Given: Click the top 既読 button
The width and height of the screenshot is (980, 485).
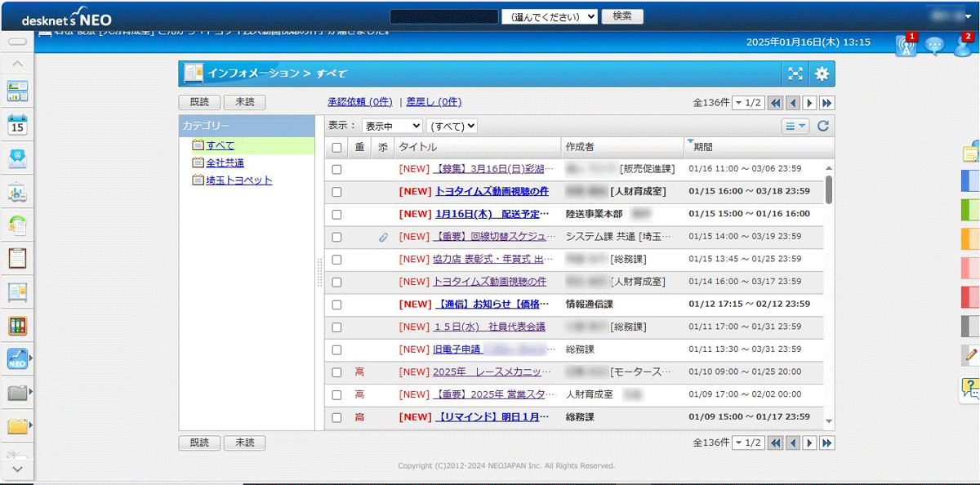Looking at the screenshot, I should tap(199, 103).
